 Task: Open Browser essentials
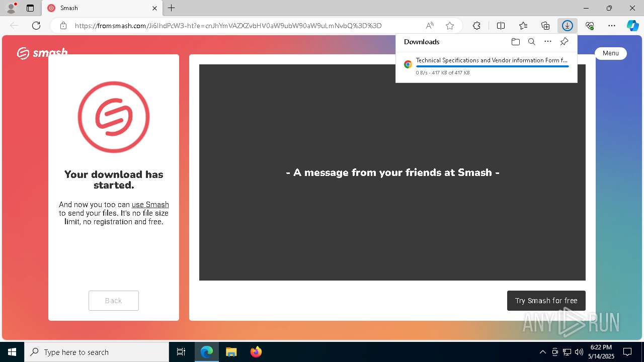tap(590, 26)
